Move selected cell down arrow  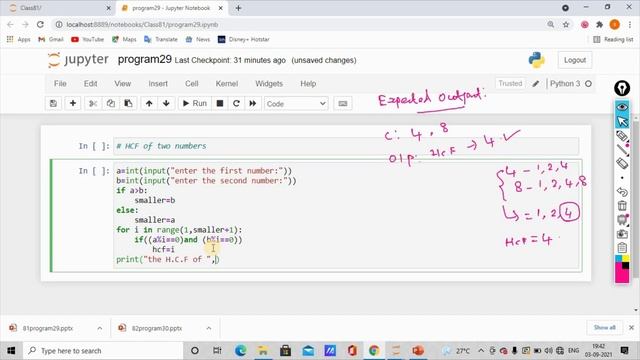pyautogui.click(x=166, y=104)
